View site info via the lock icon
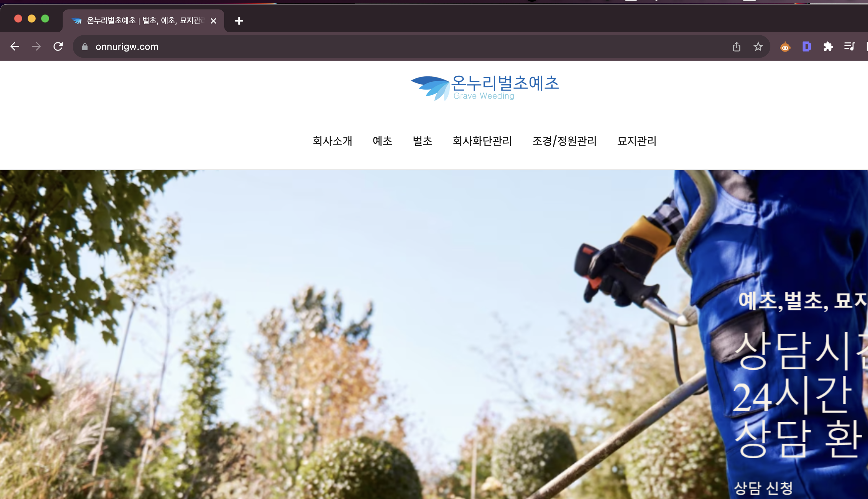This screenshot has height=499, width=868. (x=85, y=46)
